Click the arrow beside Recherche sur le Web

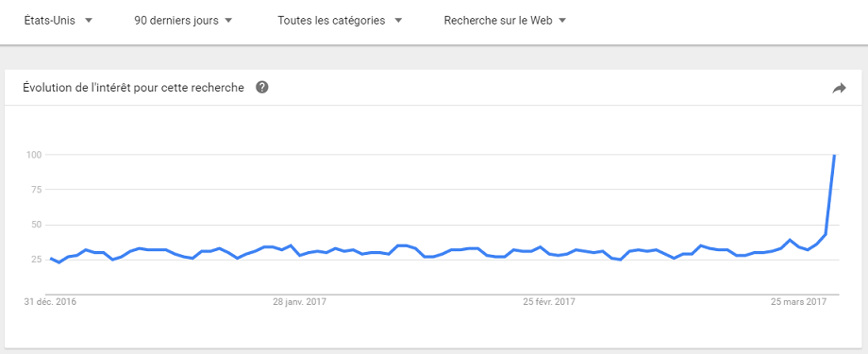[x=562, y=21]
